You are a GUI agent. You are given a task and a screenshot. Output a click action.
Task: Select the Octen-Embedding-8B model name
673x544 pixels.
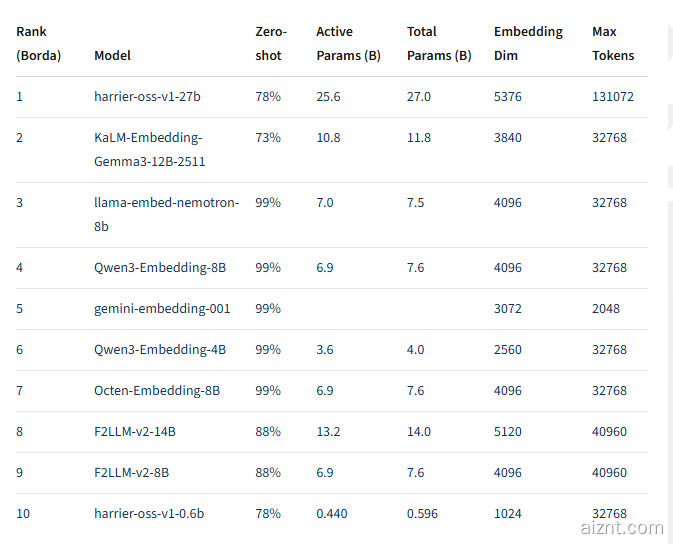pyautogui.click(x=157, y=391)
